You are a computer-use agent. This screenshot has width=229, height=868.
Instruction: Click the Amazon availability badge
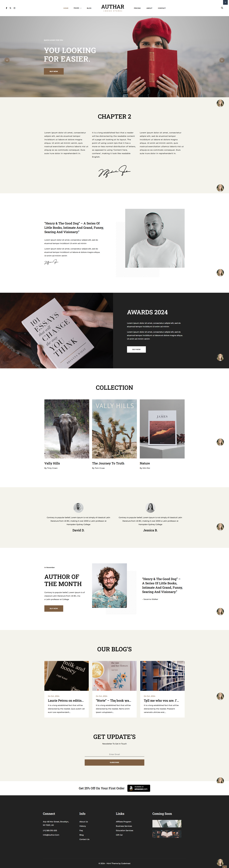[139, 788]
